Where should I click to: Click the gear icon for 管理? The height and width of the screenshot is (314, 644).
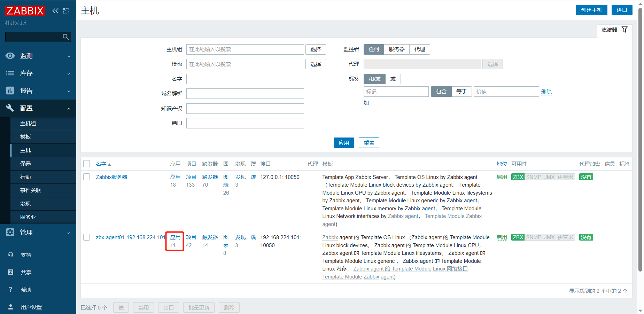coord(10,232)
